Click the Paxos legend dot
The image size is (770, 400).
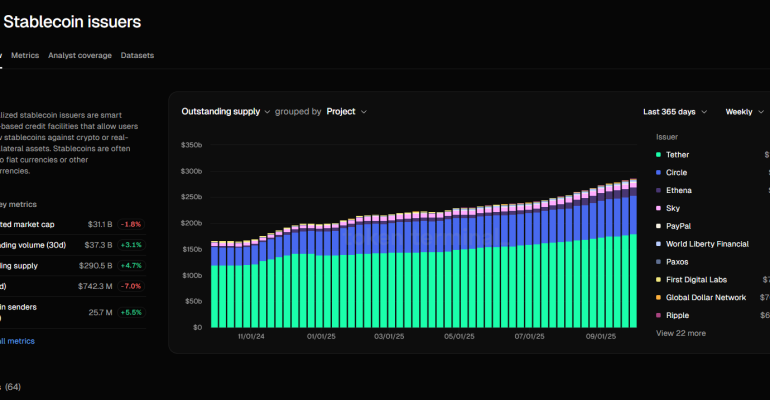point(658,262)
